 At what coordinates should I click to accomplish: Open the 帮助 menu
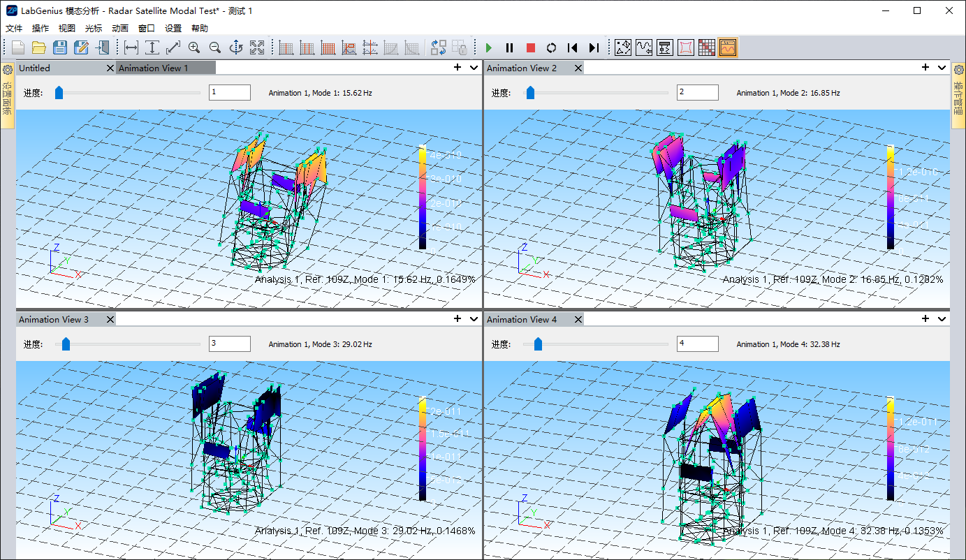click(200, 28)
